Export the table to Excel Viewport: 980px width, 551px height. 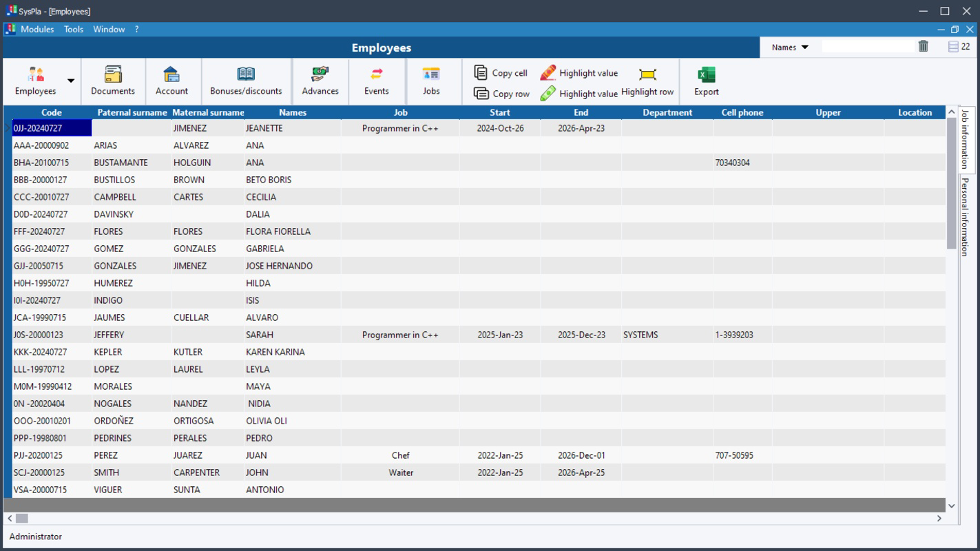pos(706,81)
